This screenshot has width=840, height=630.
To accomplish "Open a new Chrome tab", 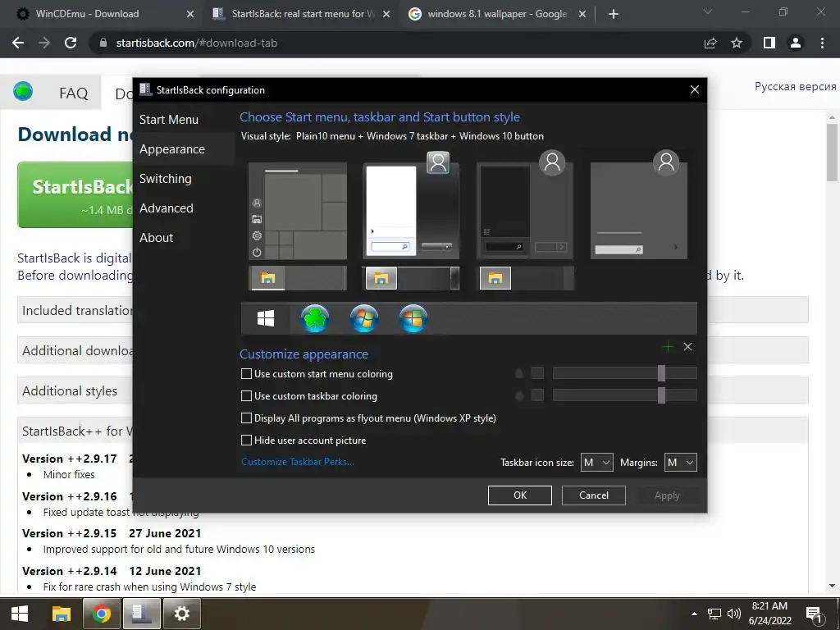I will tap(614, 15).
